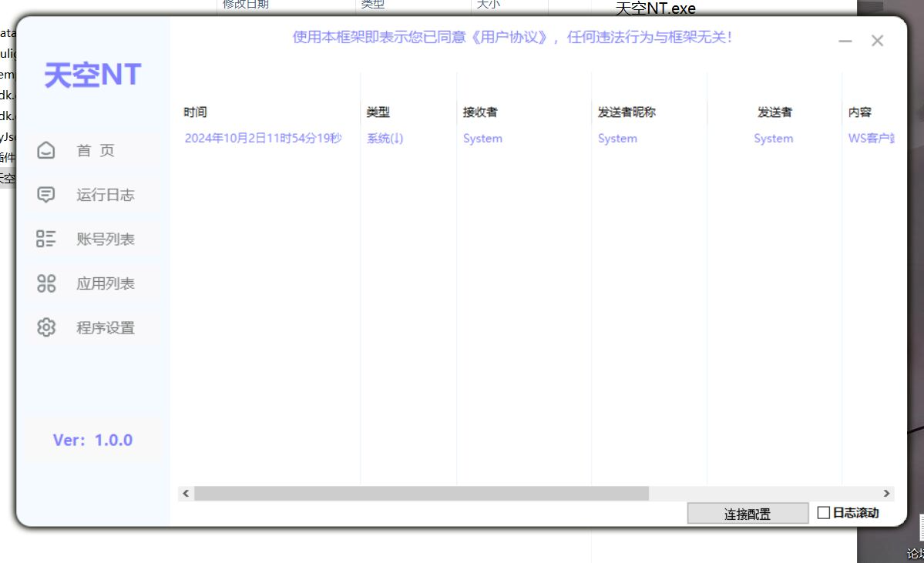The width and height of the screenshot is (924, 563).
Task: Click the horizontal scrollbar thumb
Action: click(421, 494)
